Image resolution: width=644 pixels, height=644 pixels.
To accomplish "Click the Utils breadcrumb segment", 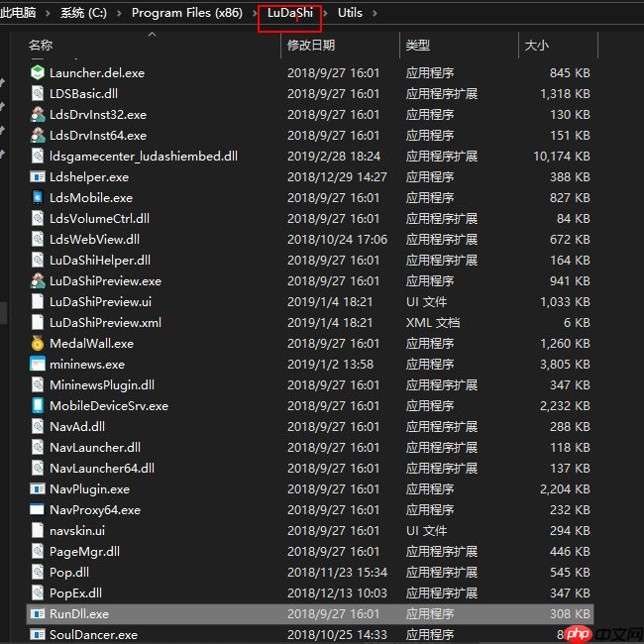I will tap(350, 13).
